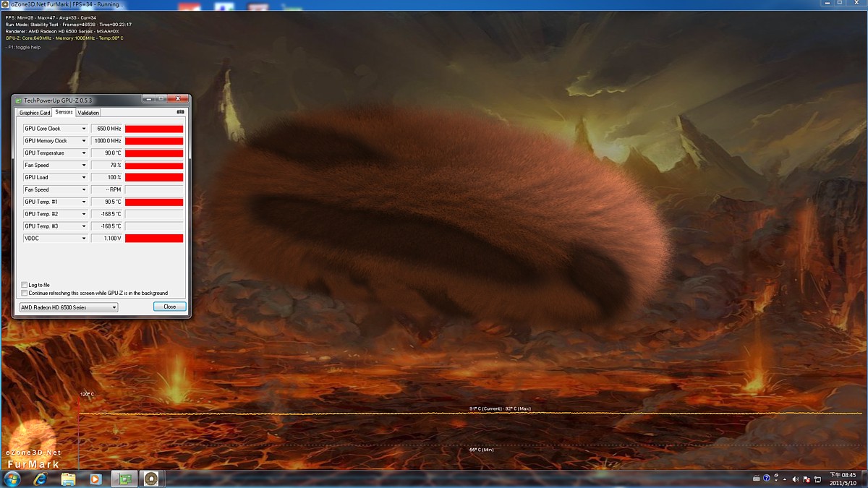Viewport: 868px width, 488px height.
Task: Expand the GPU Temperature sensor dropdown
Action: click(84, 153)
